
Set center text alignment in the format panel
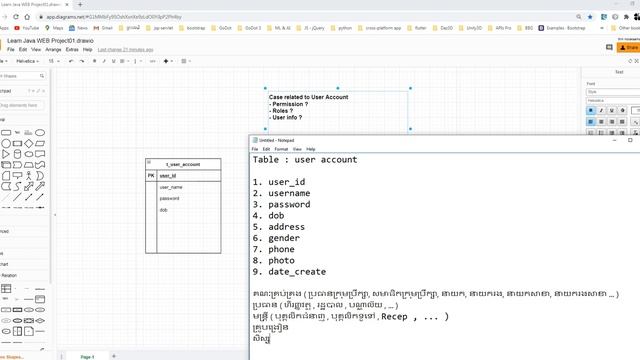click(x=601, y=122)
